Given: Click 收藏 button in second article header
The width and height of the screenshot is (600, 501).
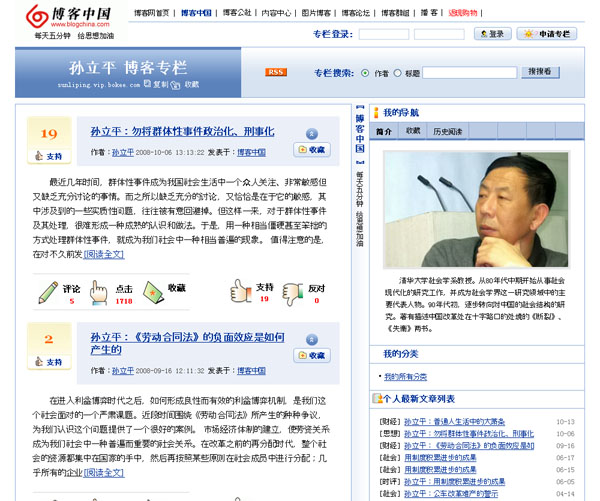Looking at the screenshot, I should coord(312,355).
